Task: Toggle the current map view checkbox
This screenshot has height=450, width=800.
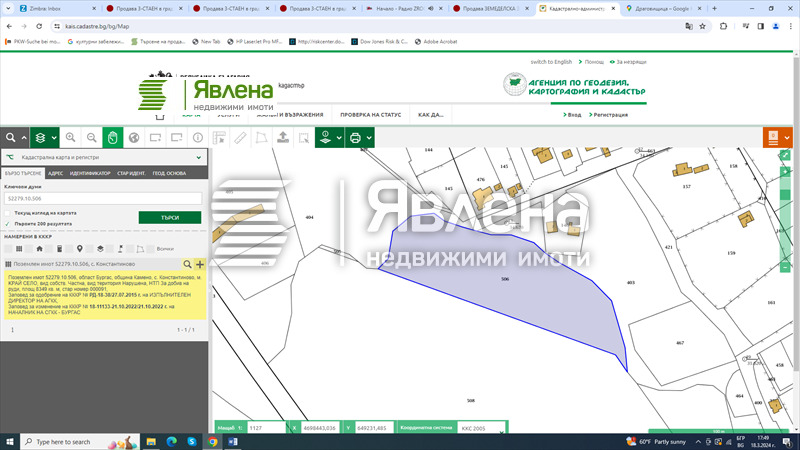Action: (8, 213)
